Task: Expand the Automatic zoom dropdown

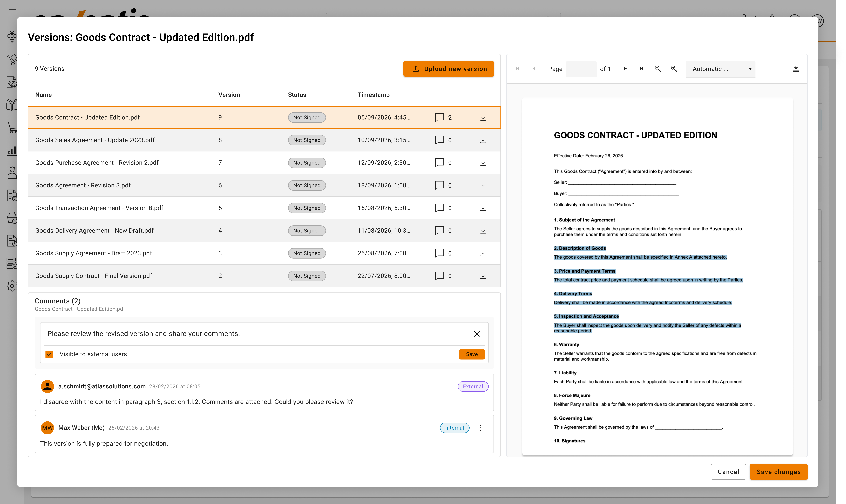Action: pos(720,69)
